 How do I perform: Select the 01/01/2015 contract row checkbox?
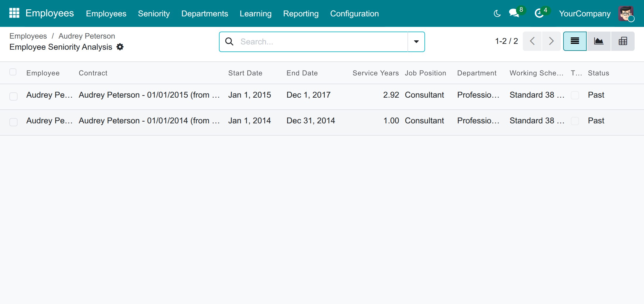[13, 96]
